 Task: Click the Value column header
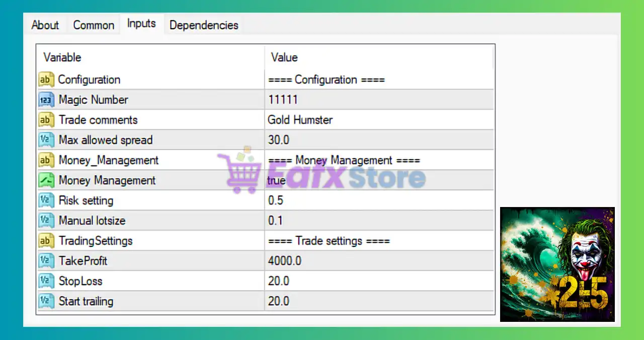[284, 57]
